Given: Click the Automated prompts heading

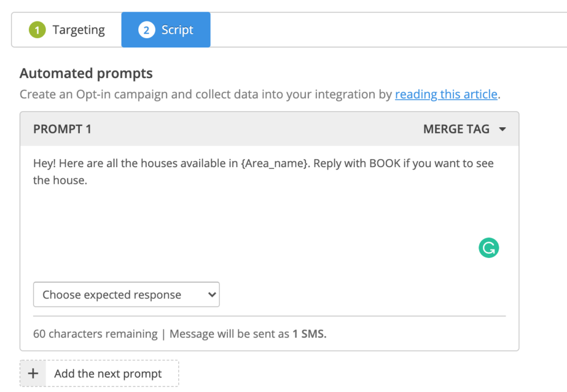Looking at the screenshot, I should (x=86, y=73).
